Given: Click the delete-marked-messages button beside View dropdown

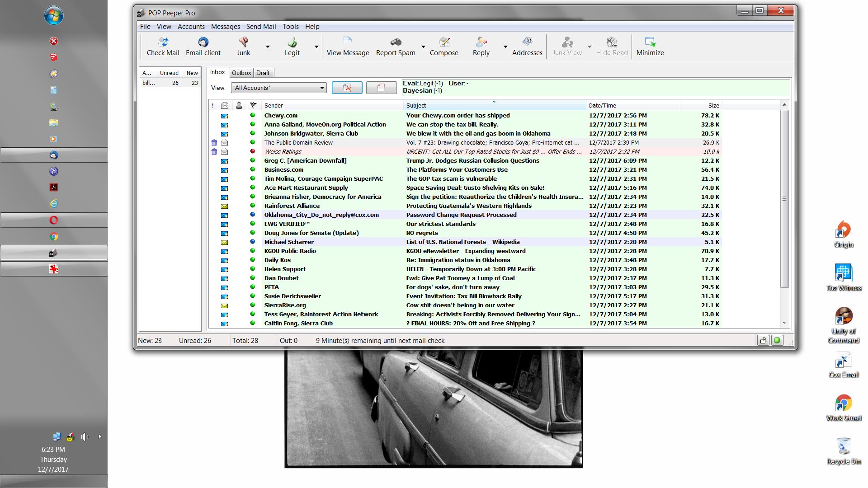Looking at the screenshot, I should point(347,88).
